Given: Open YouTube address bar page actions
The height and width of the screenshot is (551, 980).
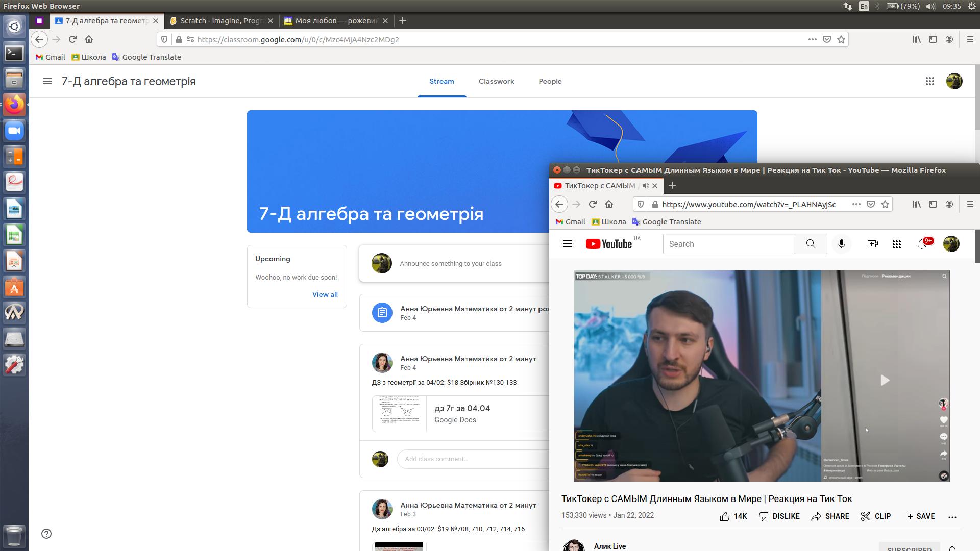Looking at the screenshot, I should pyautogui.click(x=856, y=204).
